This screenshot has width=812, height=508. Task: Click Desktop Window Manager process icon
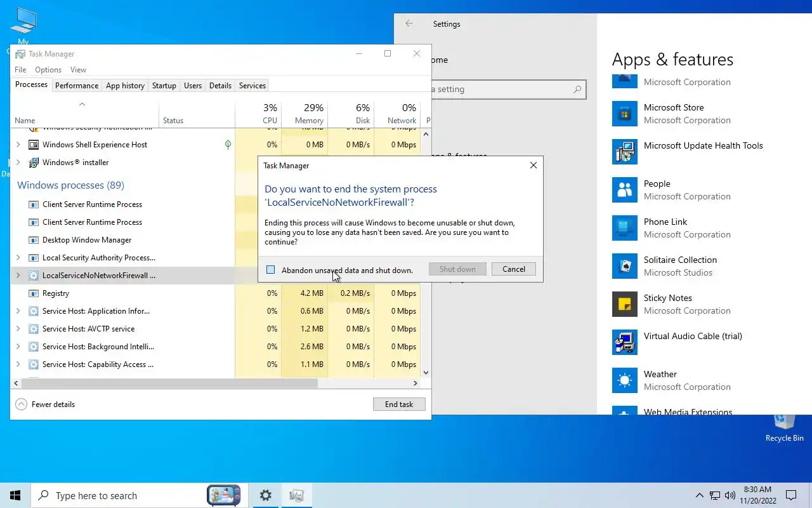click(34, 240)
